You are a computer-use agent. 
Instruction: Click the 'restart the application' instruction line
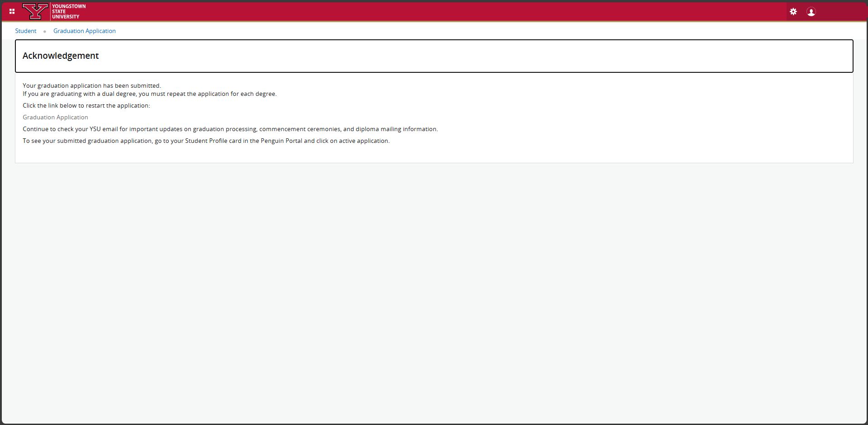86,106
